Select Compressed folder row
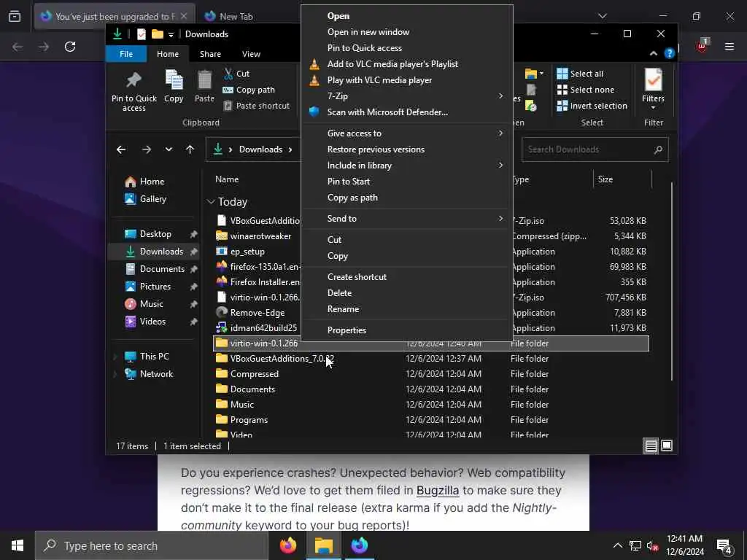 tap(431, 374)
